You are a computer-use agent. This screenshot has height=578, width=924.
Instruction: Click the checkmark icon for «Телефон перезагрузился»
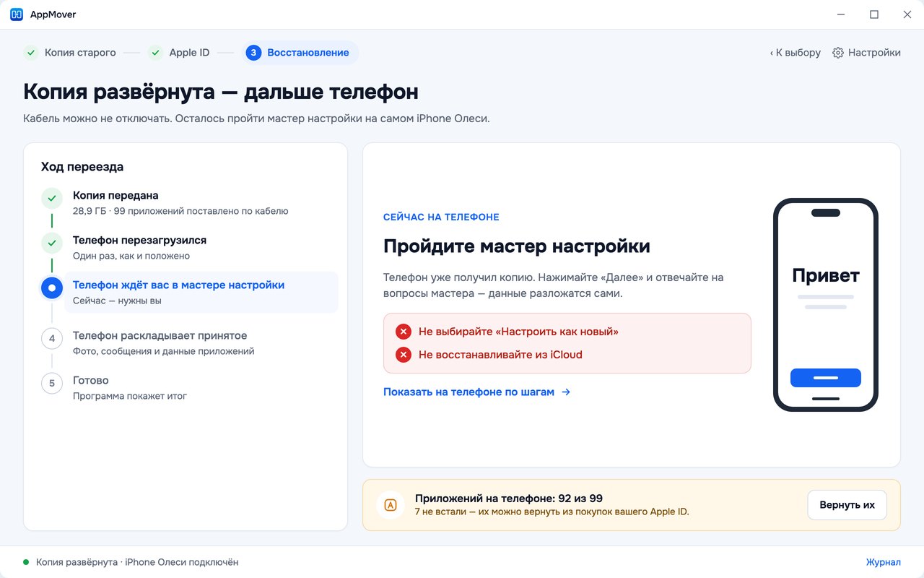click(x=51, y=243)
